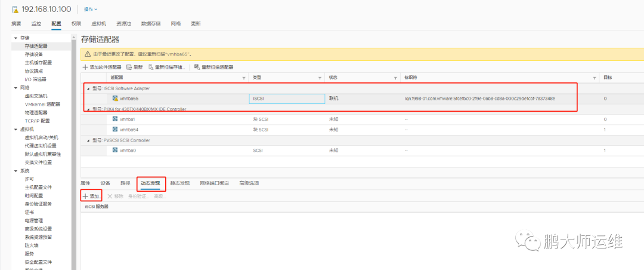Click the host warning icon beside 192.168.10.100

15,9
